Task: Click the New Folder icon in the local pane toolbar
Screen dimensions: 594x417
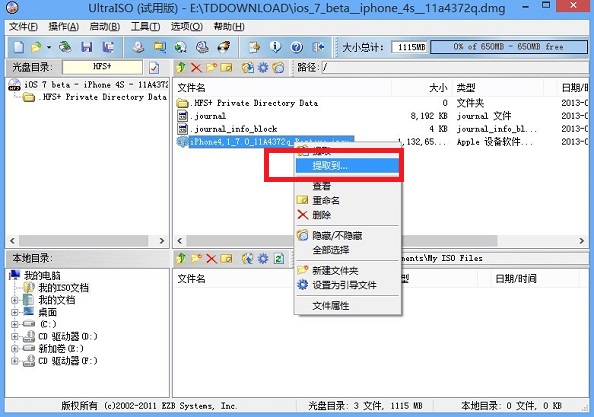Action: [x=196, y=259]
